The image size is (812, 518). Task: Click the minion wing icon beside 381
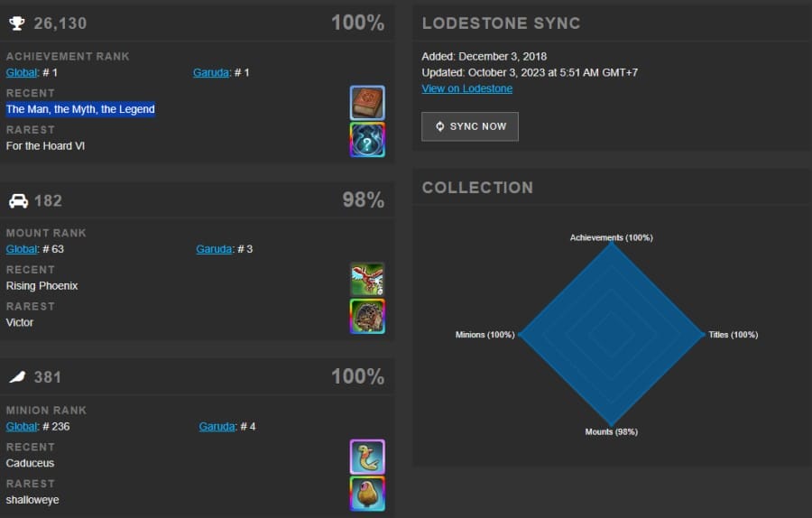tap(18, 377)
